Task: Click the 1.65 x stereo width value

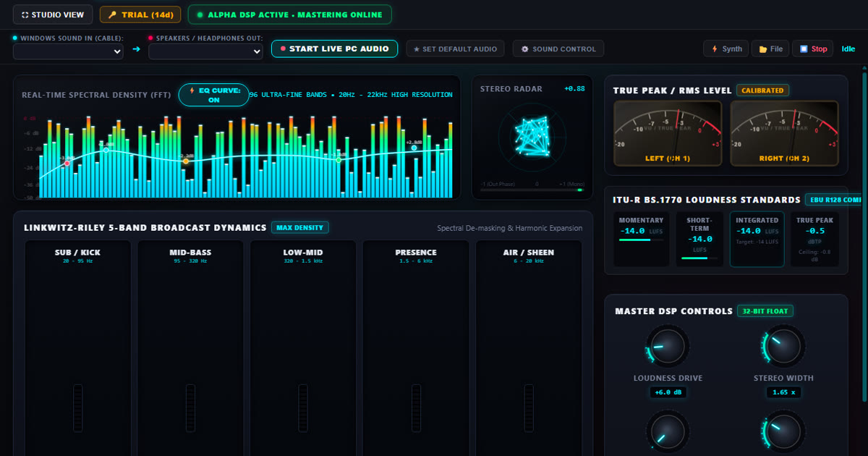Action: pos(783,392)
